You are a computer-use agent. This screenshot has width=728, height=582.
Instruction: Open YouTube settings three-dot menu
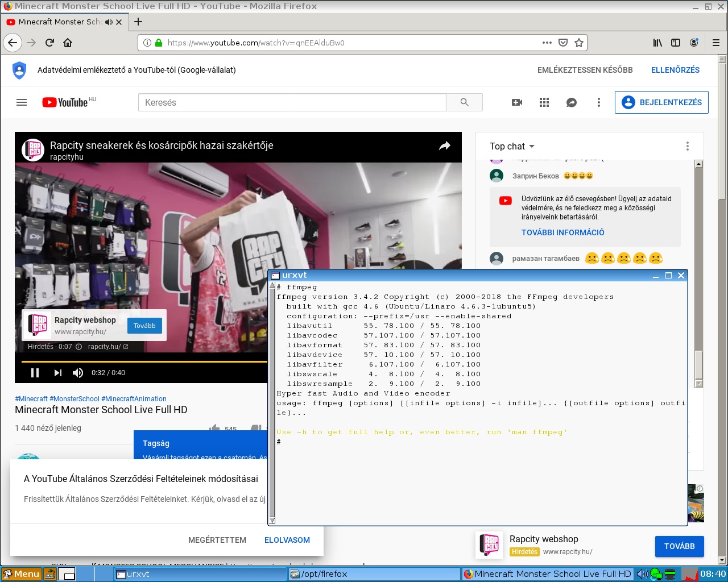click(598, 102)
